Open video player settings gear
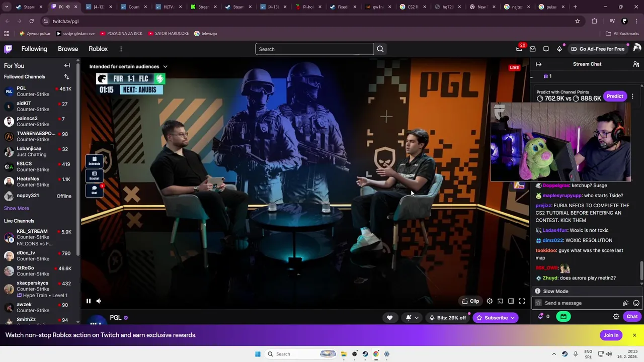644x362 pixels. pos(490,301)
